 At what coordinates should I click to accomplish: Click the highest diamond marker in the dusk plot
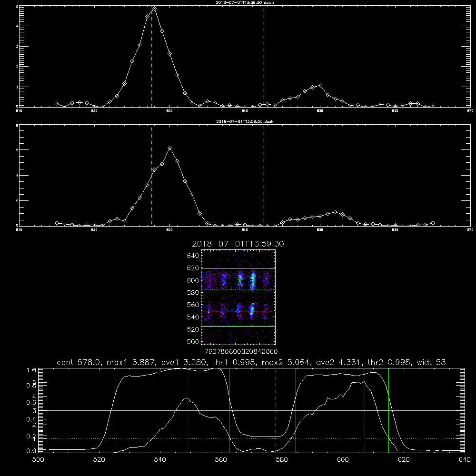pos(170,148)
